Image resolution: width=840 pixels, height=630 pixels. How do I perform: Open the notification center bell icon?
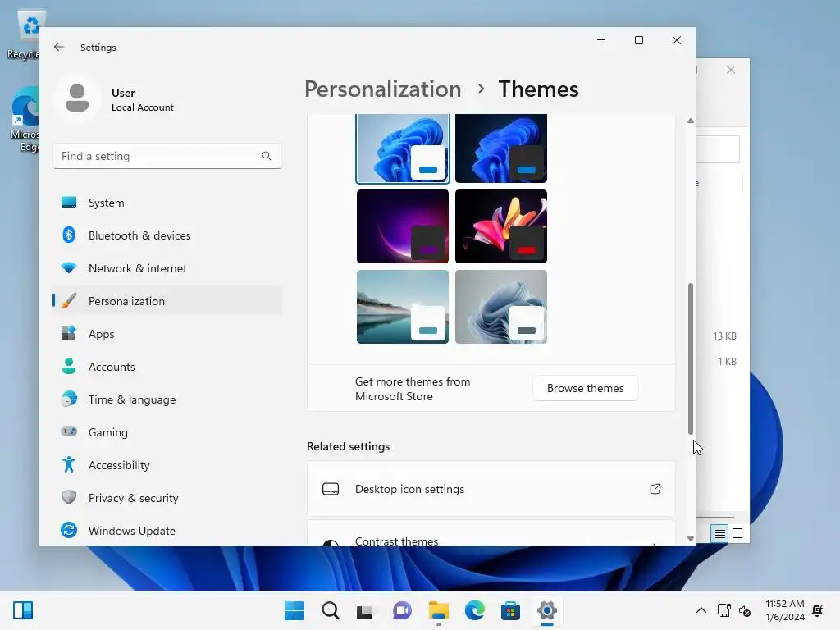pos(818,610)
